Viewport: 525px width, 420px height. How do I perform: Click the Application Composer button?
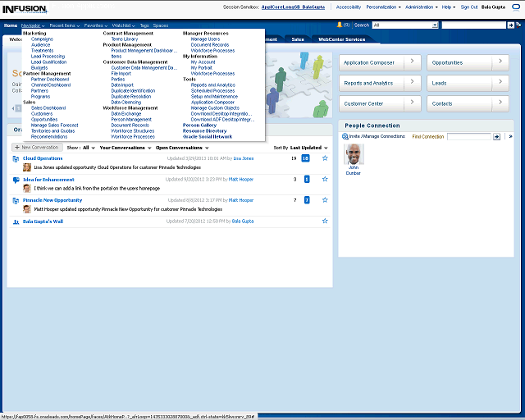click(381, 62)
